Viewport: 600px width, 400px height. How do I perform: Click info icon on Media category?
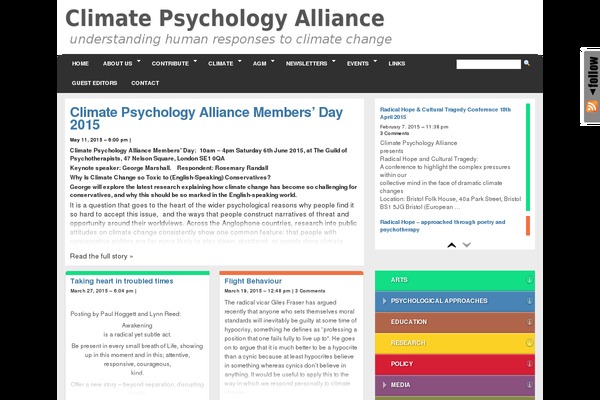pyautogui.click(x=529, y=385)
